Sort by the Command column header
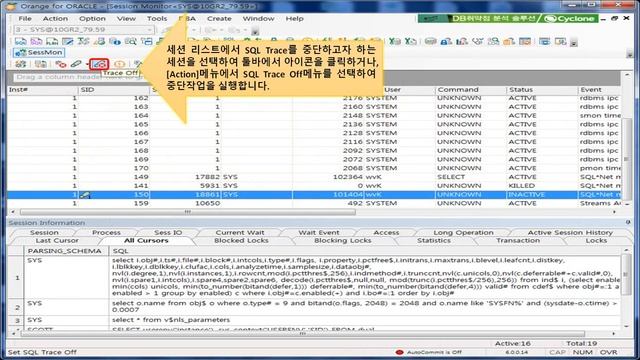640x360 pixels. (x=470, y=89)
